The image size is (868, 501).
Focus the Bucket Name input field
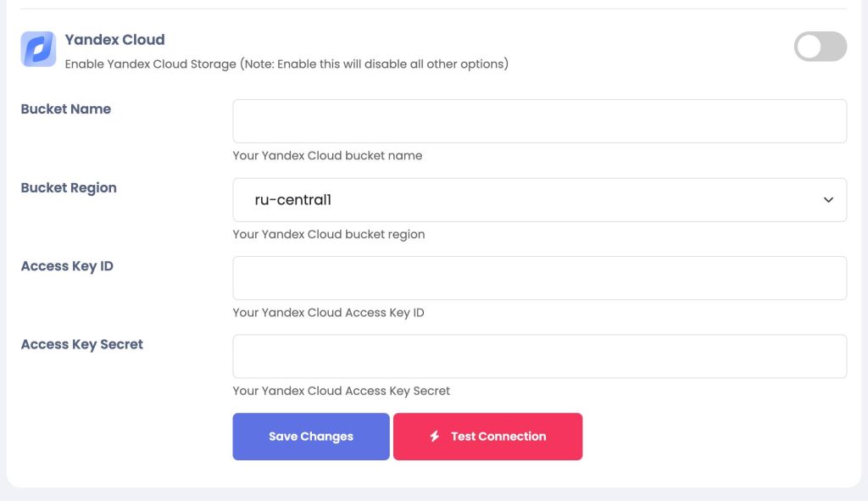tap(539, 121)
